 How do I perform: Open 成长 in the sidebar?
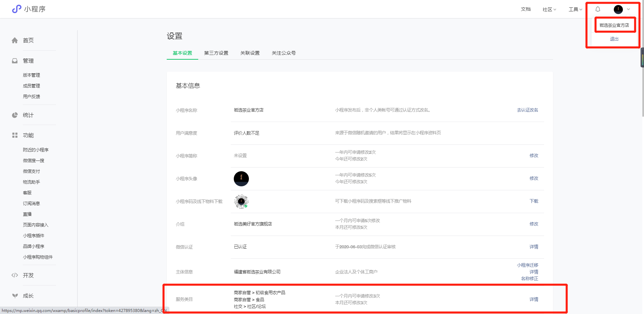[28, 296]
